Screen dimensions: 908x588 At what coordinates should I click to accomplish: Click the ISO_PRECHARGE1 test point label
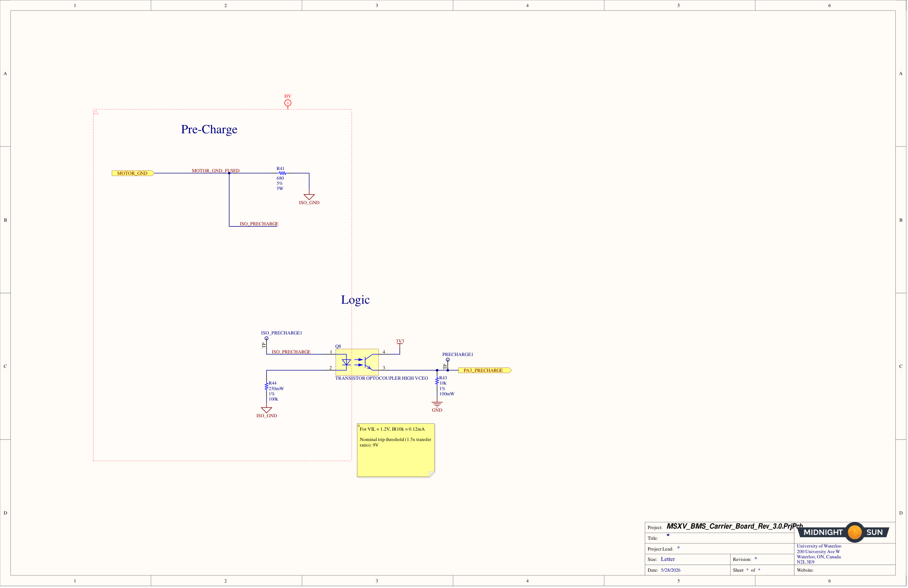click(281, 333)
